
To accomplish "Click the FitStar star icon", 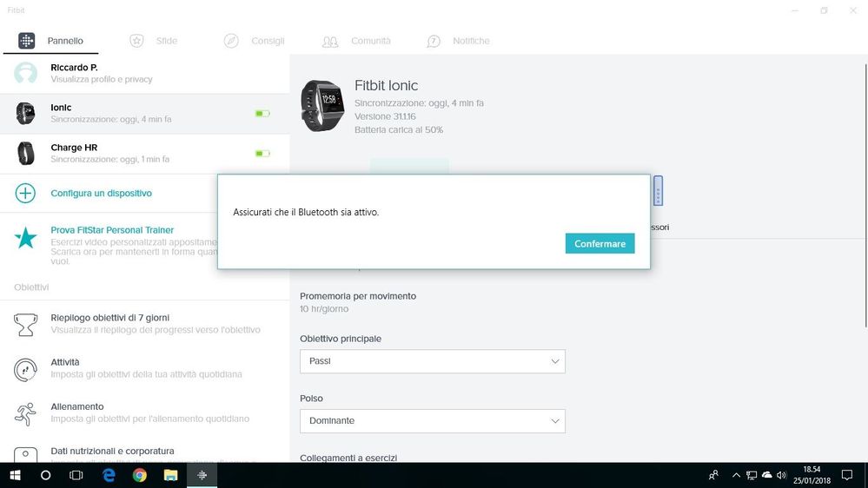I will pos(25,238).
